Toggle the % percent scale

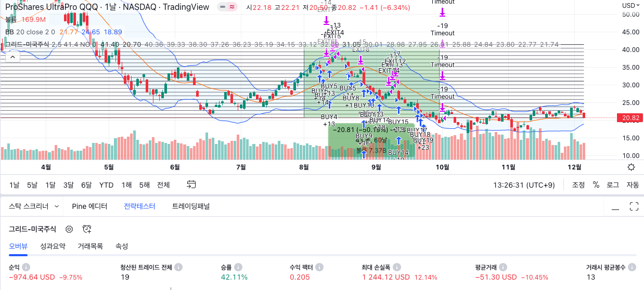[x=596, y=185]
